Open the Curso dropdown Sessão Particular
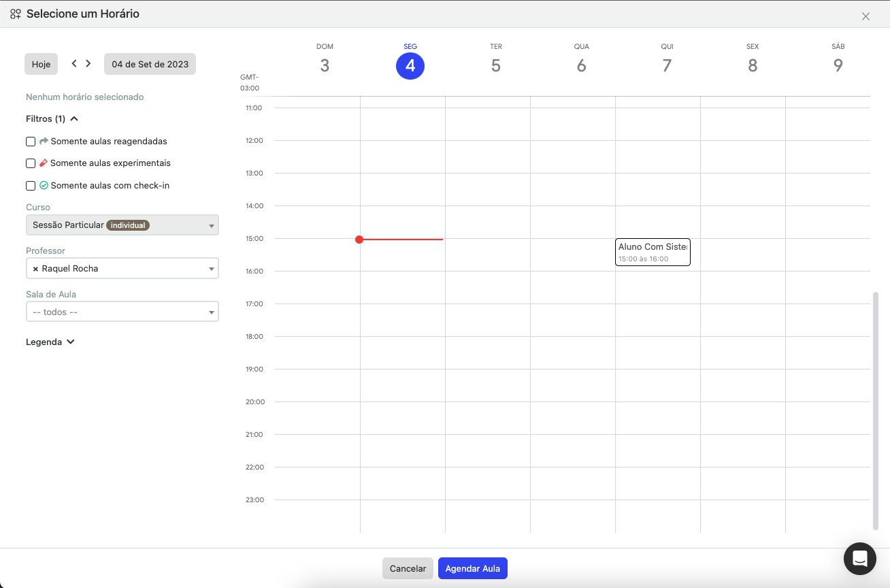 click(x=122, y=225)
